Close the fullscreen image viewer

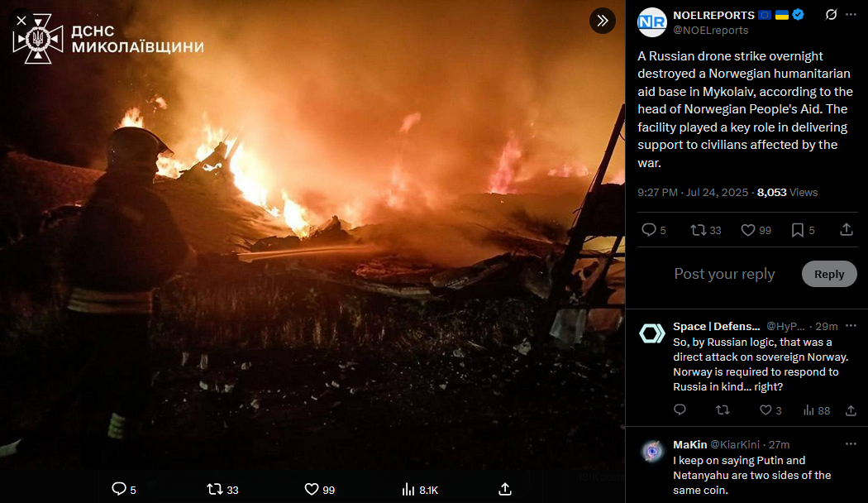21,21
